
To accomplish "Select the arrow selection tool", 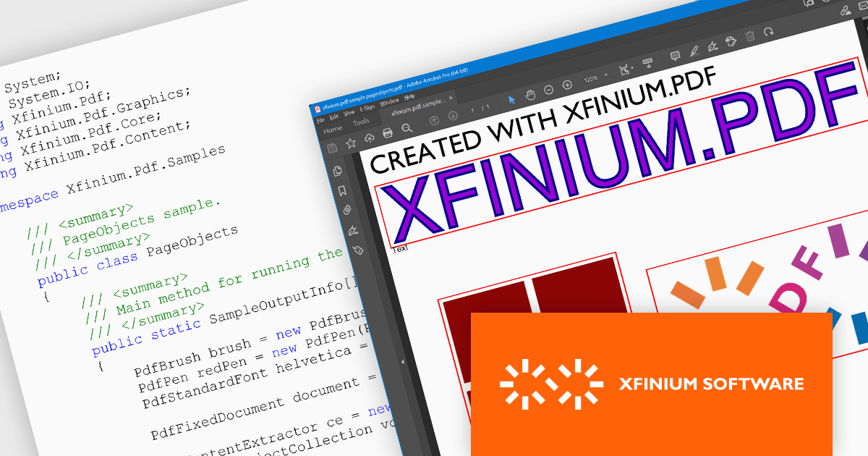I will pyautogui.click(x=511, y=100).
